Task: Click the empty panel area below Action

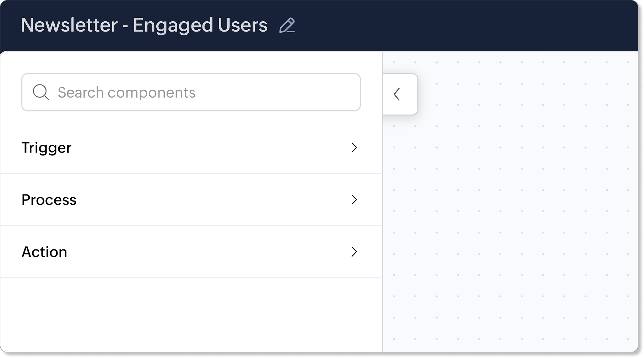Action: click(x=191, y=315)
